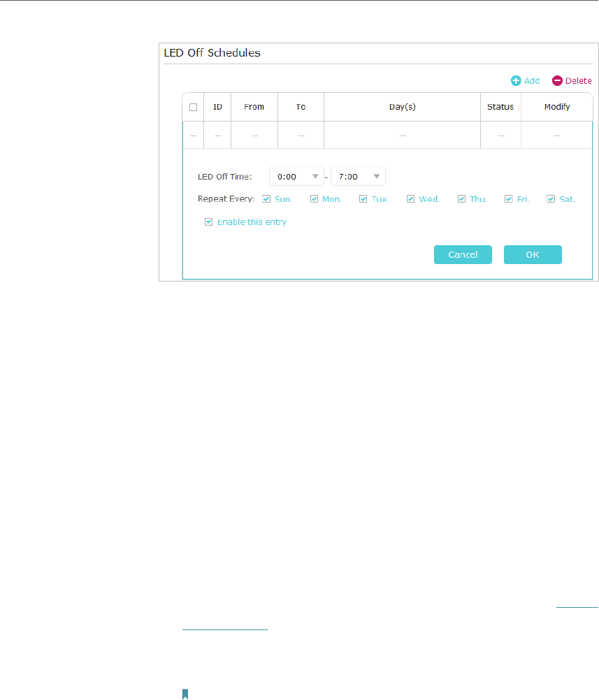The width and height of the screenshot is (599, 700).
Task: Click the To column header
Action: click(x=301, y=107)
